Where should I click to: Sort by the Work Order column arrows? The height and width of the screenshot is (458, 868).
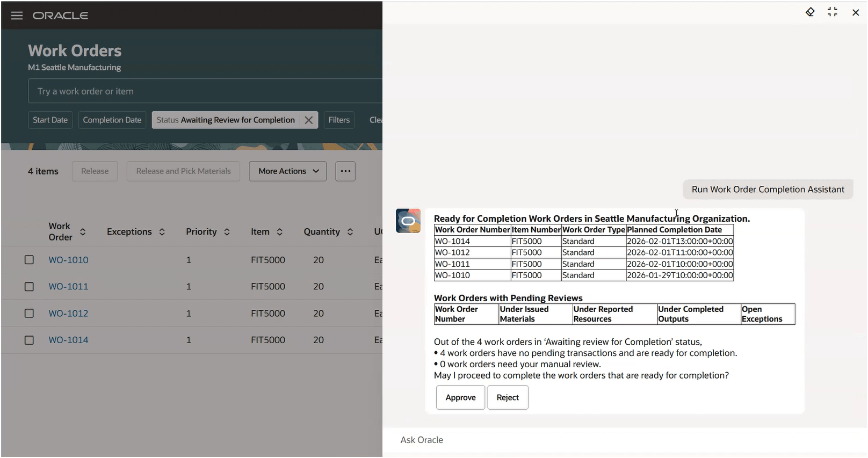[83, 232]
